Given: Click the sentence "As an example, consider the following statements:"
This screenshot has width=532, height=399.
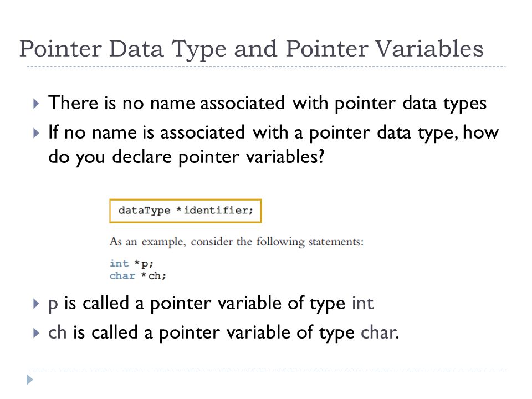Looking at the screenshot, I should click(x=237, y=242).
